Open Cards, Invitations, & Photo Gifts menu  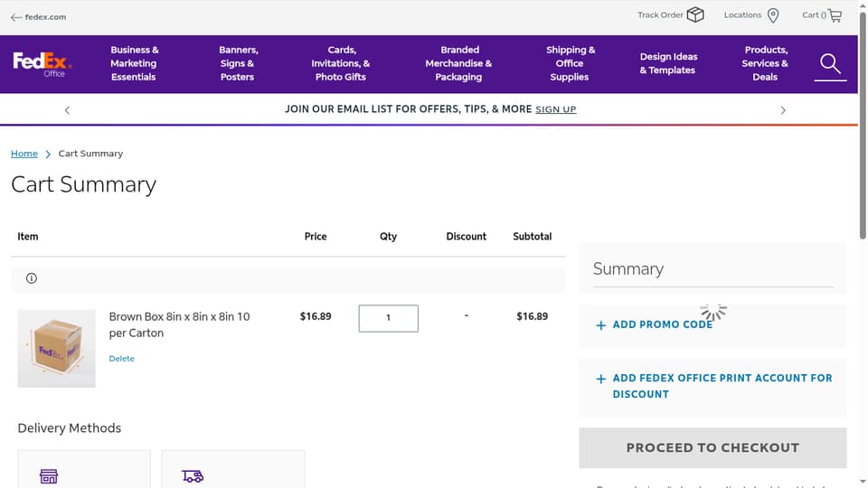point(341,63)
